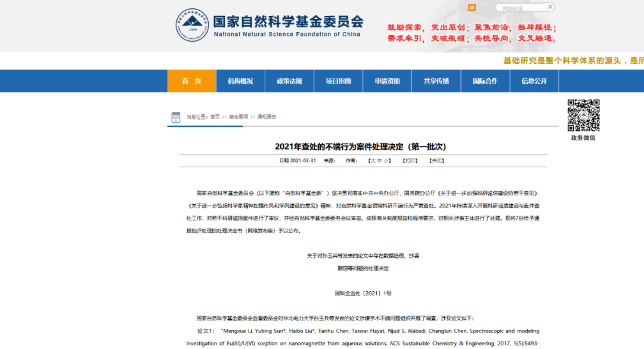The image size is (644, 349).
Task: Open the 首页 home tab
Action: pos(191,81)
